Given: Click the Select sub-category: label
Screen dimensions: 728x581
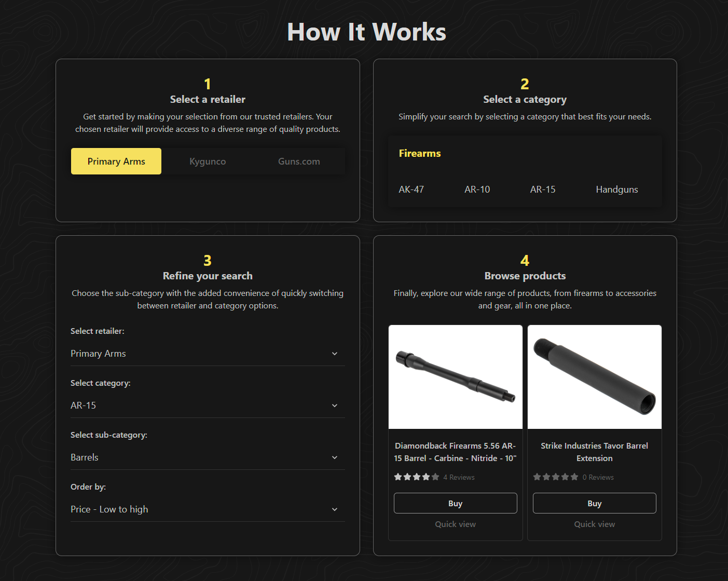Looking at the screenshot, I should tap(109, 435).
